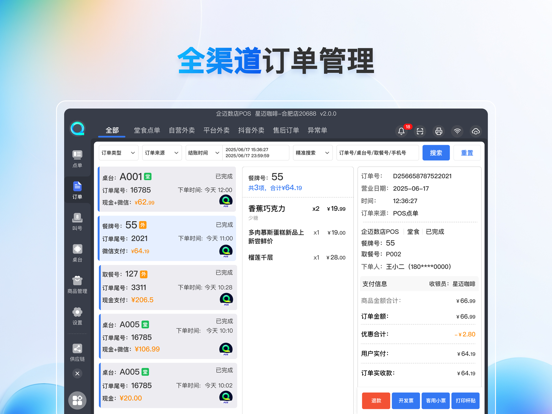
Task: Switch to the 平台外卖 tab
Action: coord(217,130)
